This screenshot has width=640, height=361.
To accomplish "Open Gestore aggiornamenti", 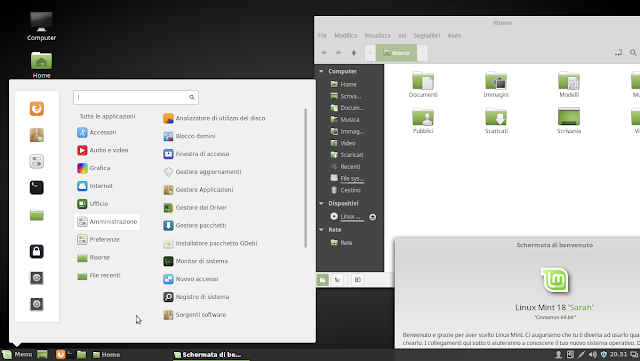I will tap(202, 172).
